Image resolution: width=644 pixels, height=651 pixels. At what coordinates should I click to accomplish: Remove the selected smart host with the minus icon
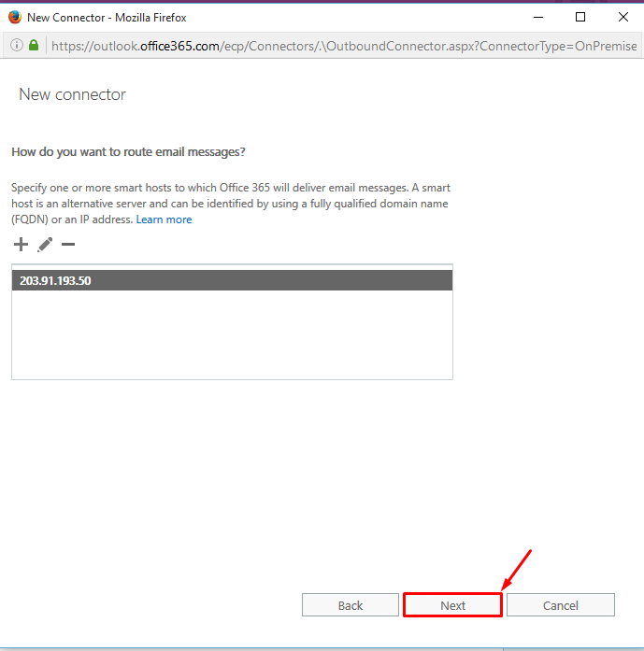68,244
